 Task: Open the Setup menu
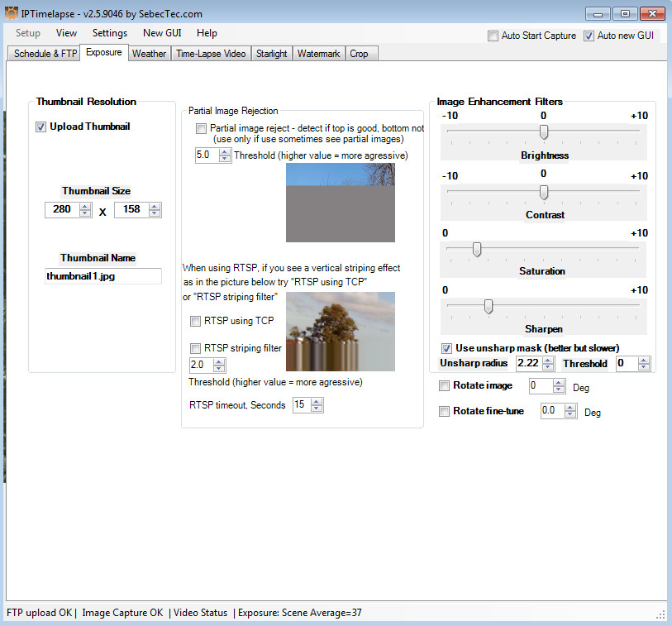coord(28,33)
